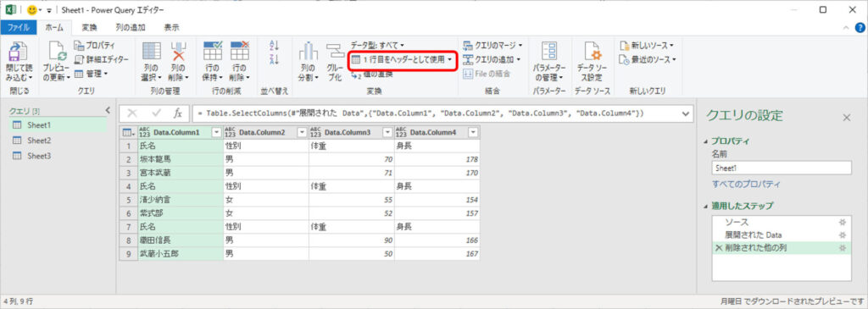The width and height of the screenshot is (868, 309).
Task: Cancel the formula edit with X icon
Action: (x=132, y=113)
